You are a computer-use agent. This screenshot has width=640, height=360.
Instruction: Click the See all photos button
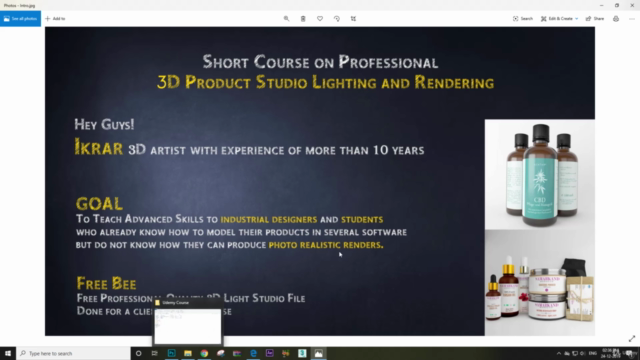(20, 19)
